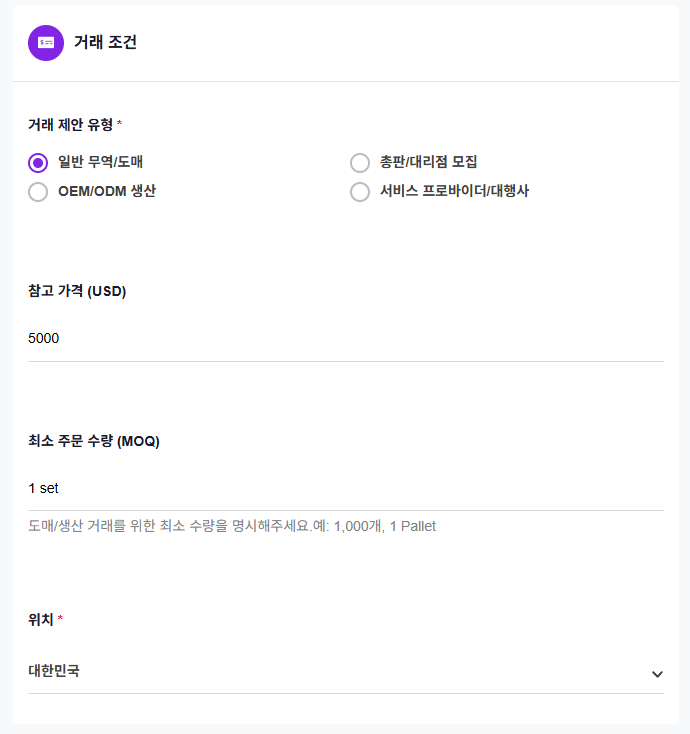The image size is (690, 734).
Task: Choose the '총판/대리점 모집' radio circle
Action: (x=360, y=163)
